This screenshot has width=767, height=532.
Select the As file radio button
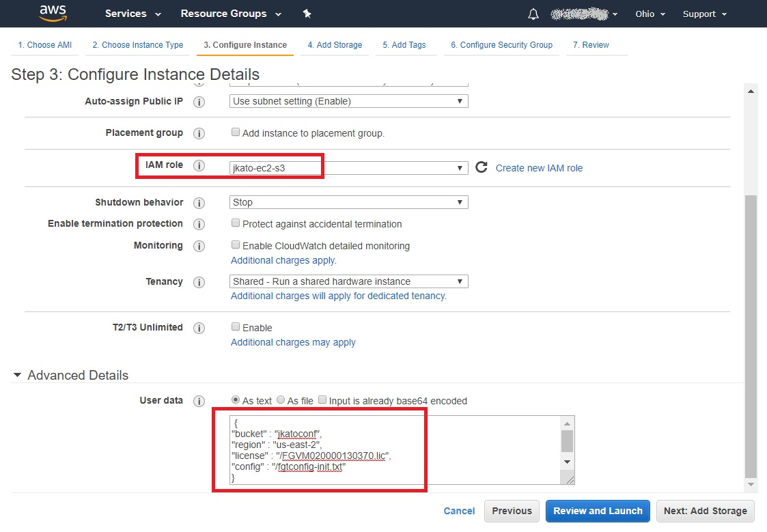point(281,400)
